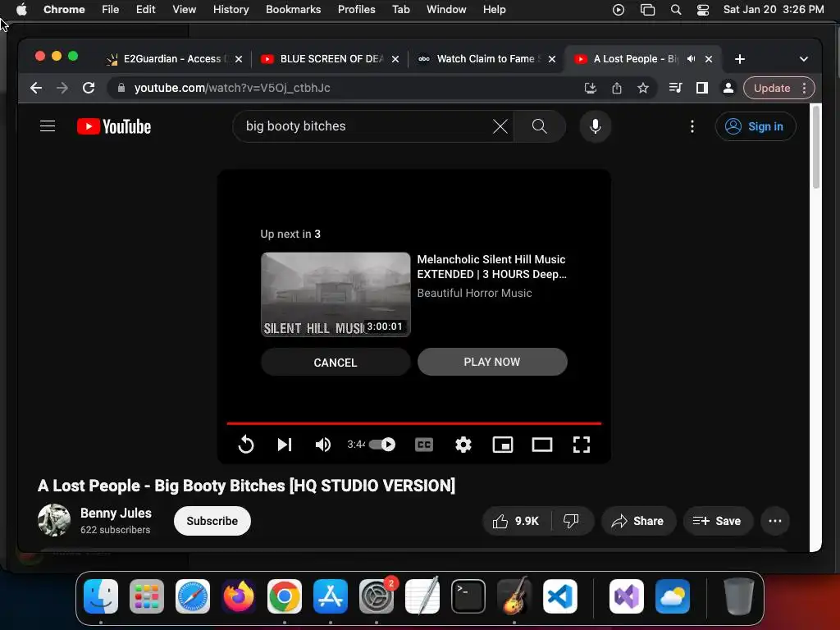Screen dimensions: 840x630
Task: Launch Firefox from the dock
Action: 239,596
